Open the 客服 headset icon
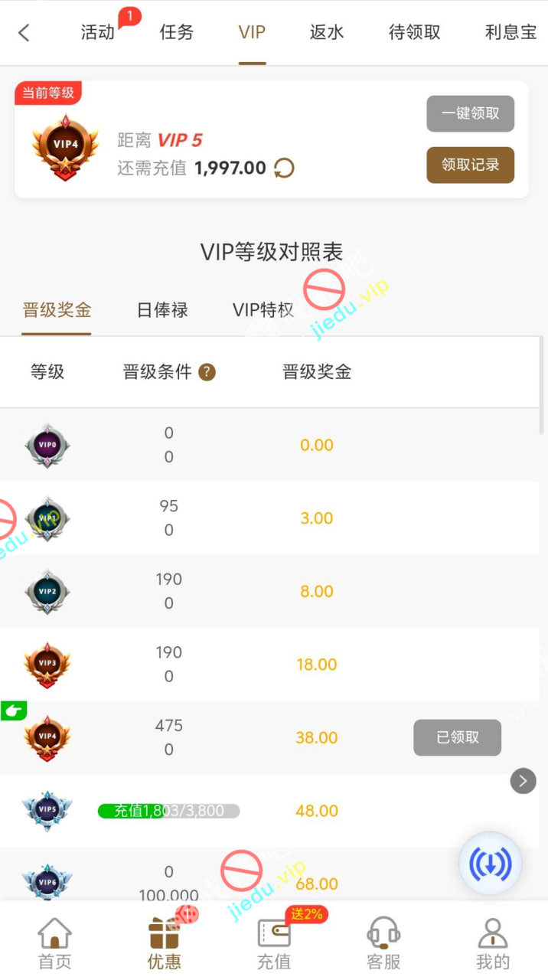The width and height of the screenshot is (548, 980). point(383,933)
